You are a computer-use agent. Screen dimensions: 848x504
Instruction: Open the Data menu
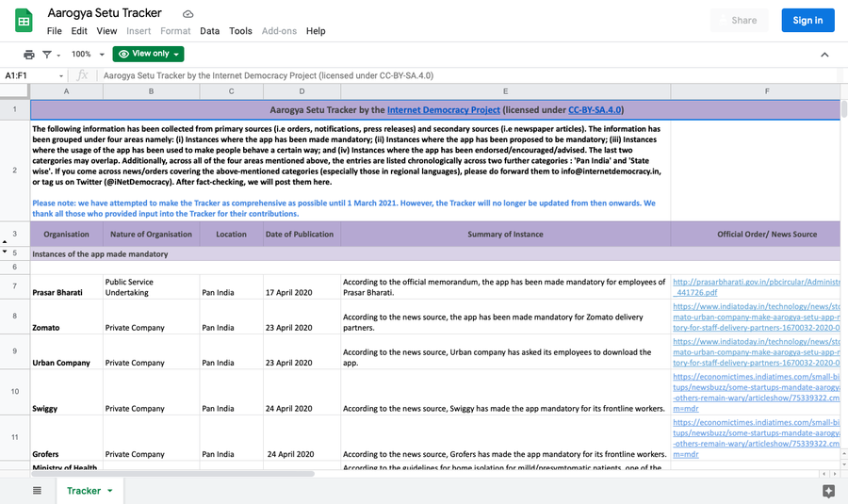pos(209,31)
